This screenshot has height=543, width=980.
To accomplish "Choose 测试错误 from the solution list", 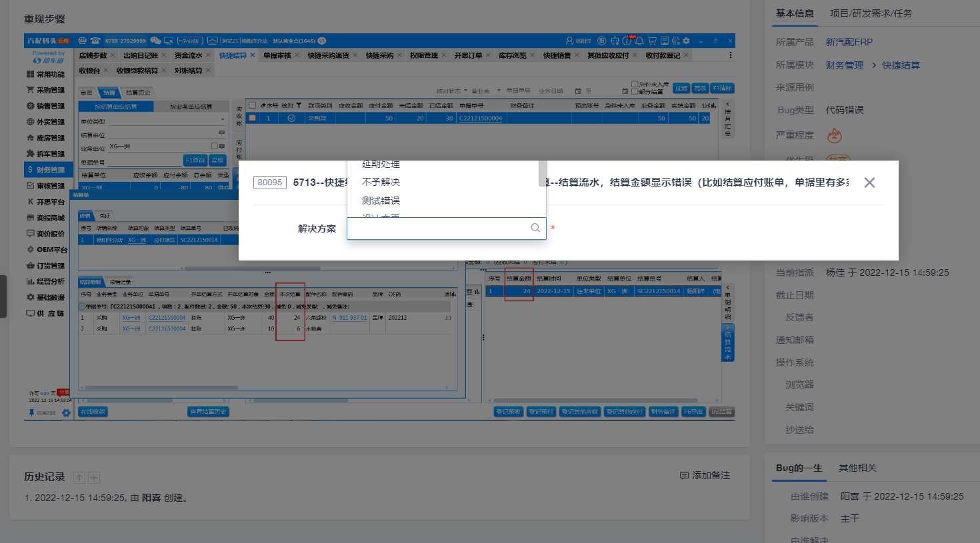I will (x=381, y=201).
